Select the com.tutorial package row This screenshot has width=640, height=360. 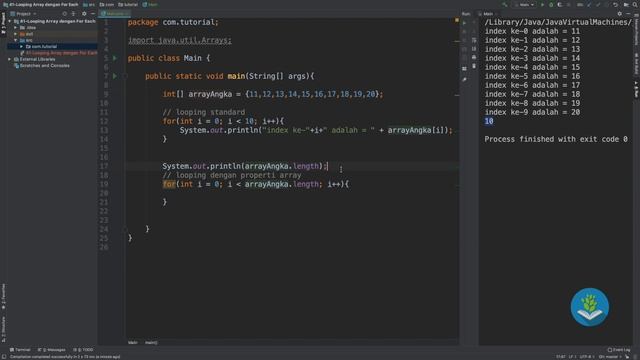pos(52,47)
